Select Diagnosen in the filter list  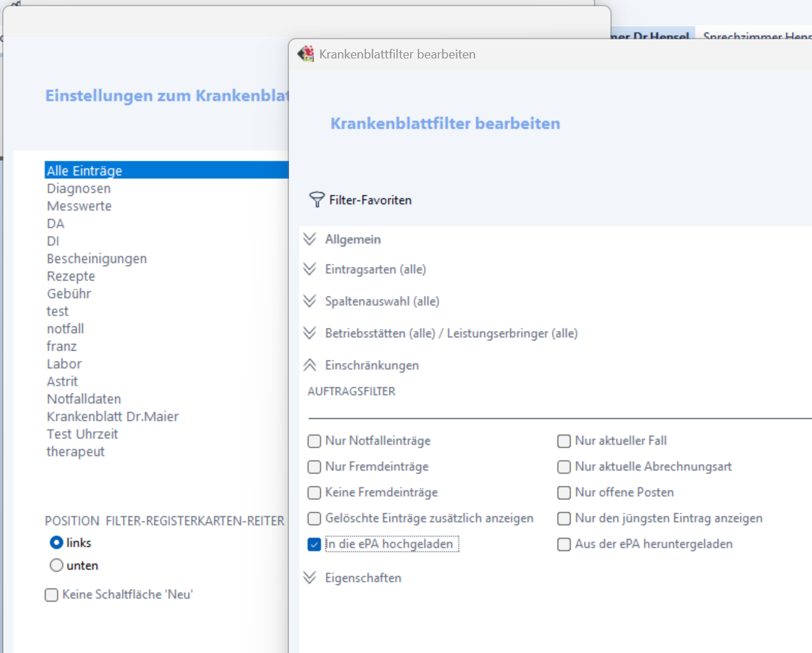78,189
